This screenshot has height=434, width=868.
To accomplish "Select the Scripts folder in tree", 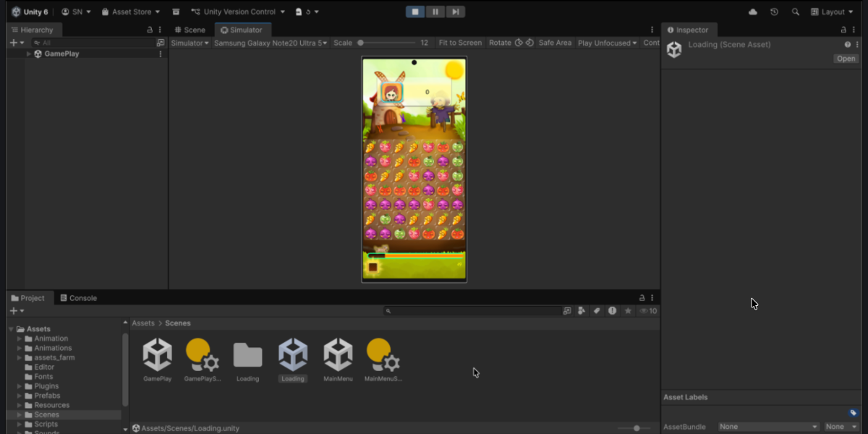I will click(46, 424).
